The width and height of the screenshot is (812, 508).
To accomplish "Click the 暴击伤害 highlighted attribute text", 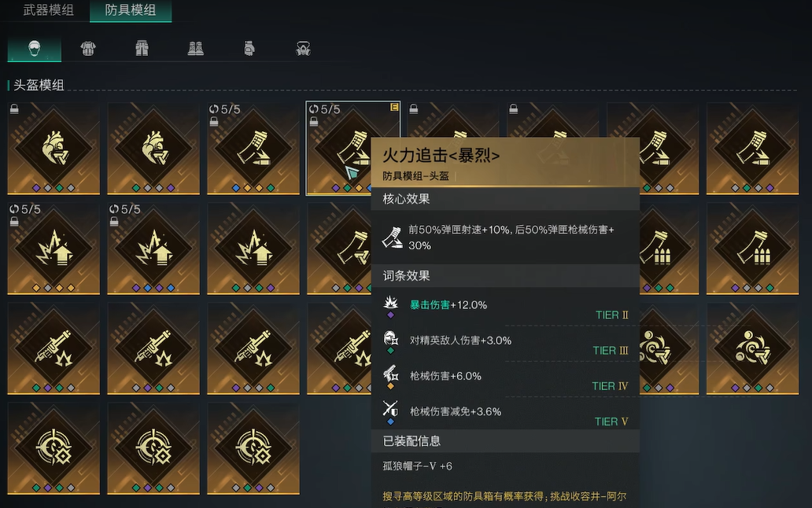I will coord(430,305).
